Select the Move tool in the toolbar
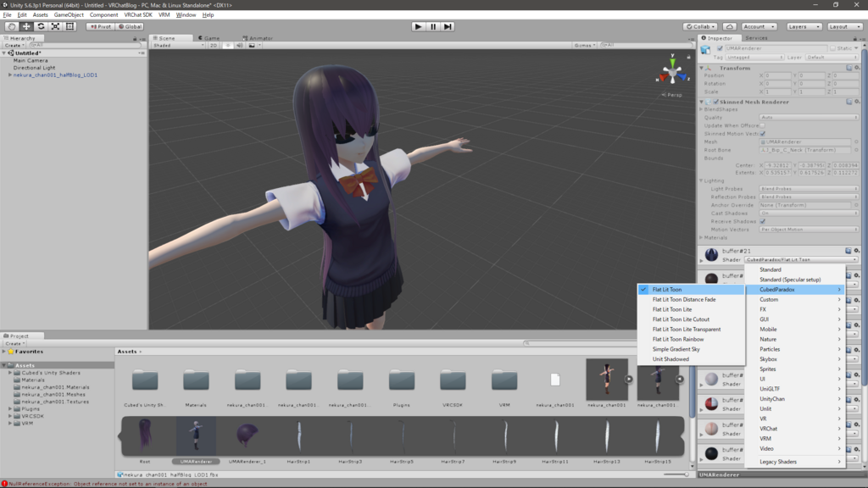The image size is (868, 488). 26,26
